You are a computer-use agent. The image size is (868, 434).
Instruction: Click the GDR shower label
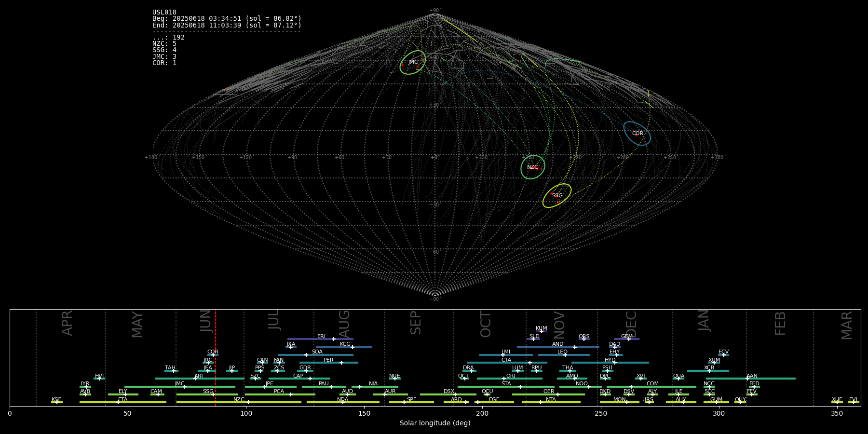[305, 368]
